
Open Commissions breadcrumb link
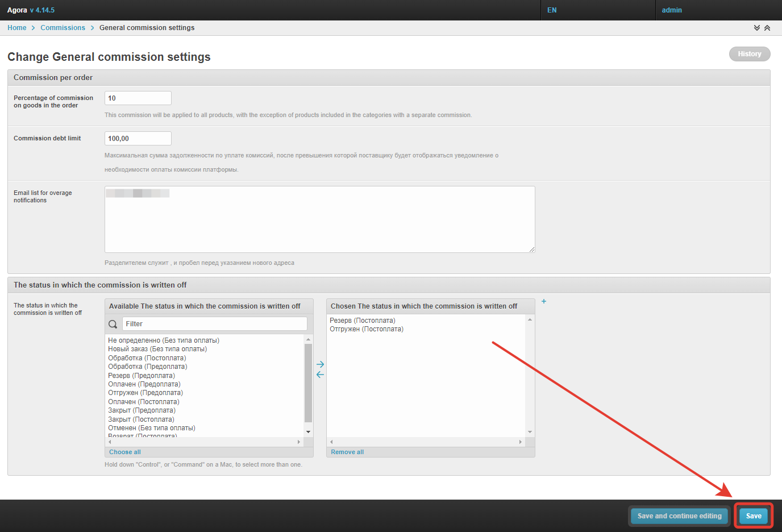63,28
